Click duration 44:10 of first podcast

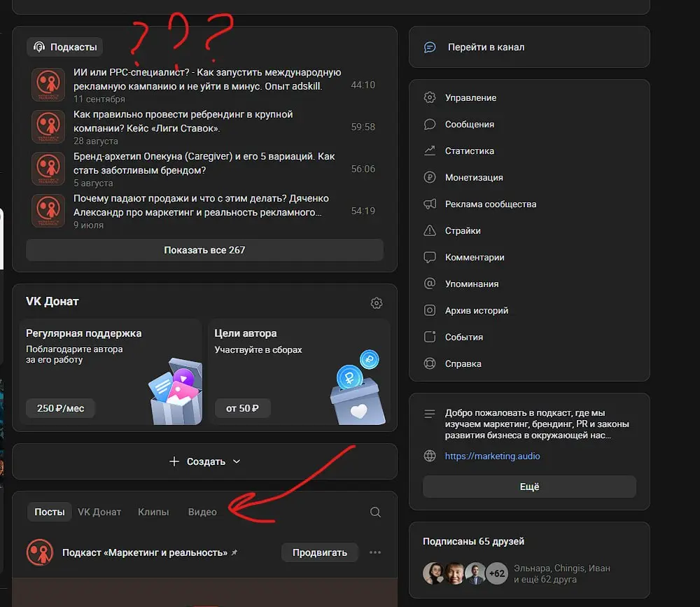[363, 85]
